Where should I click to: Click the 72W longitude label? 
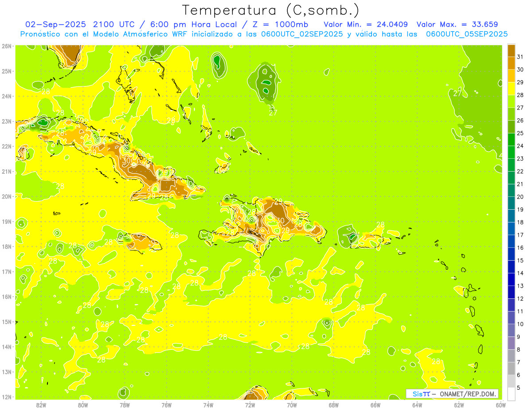tap(250, 405)
